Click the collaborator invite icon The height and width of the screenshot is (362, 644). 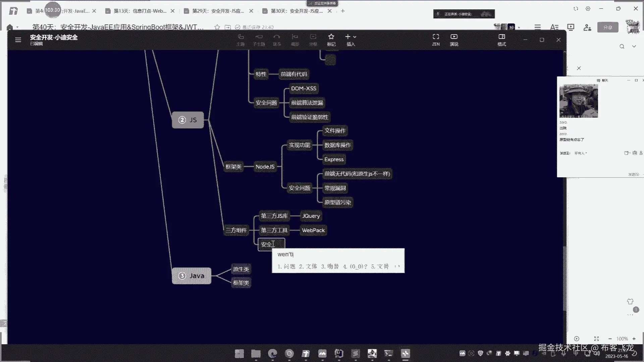[587, 27]
